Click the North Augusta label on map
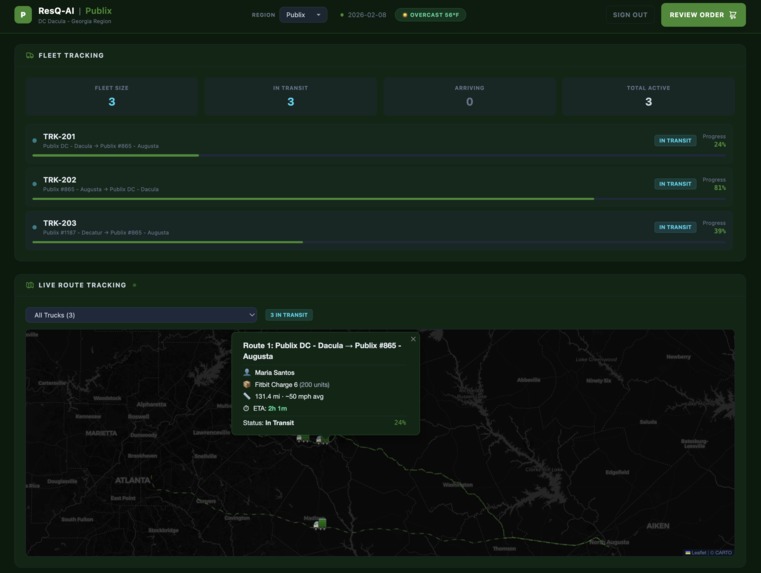 coord(609,542)
